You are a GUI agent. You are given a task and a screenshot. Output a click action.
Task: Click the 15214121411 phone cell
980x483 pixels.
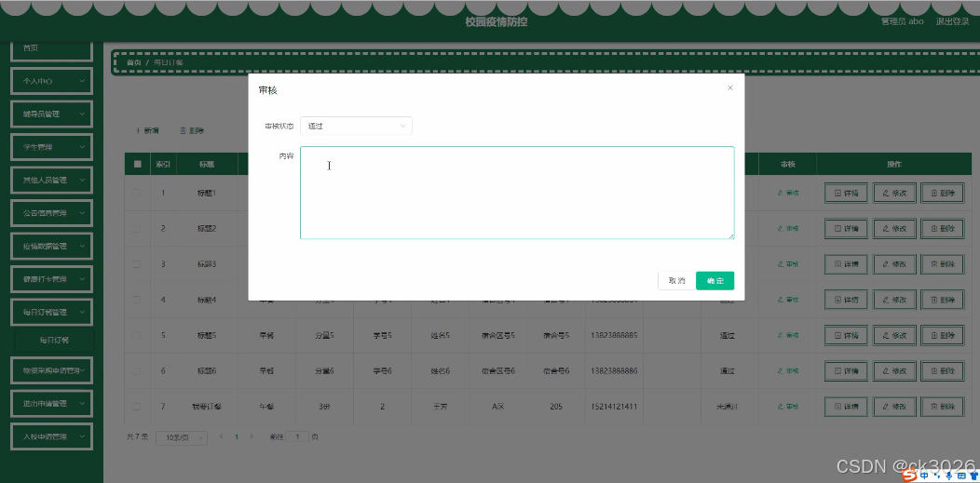coord(614,407)
